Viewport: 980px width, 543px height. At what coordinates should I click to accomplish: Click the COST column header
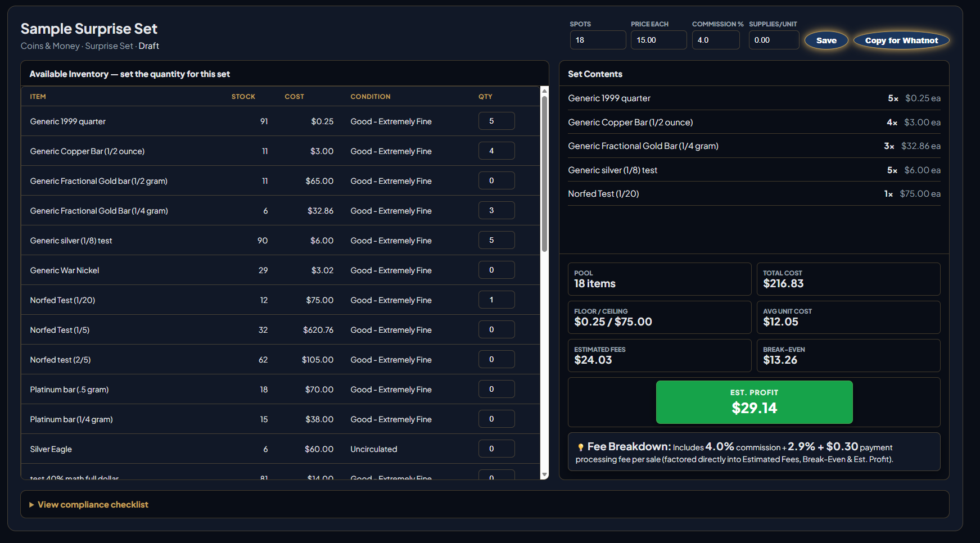point(294,97)
